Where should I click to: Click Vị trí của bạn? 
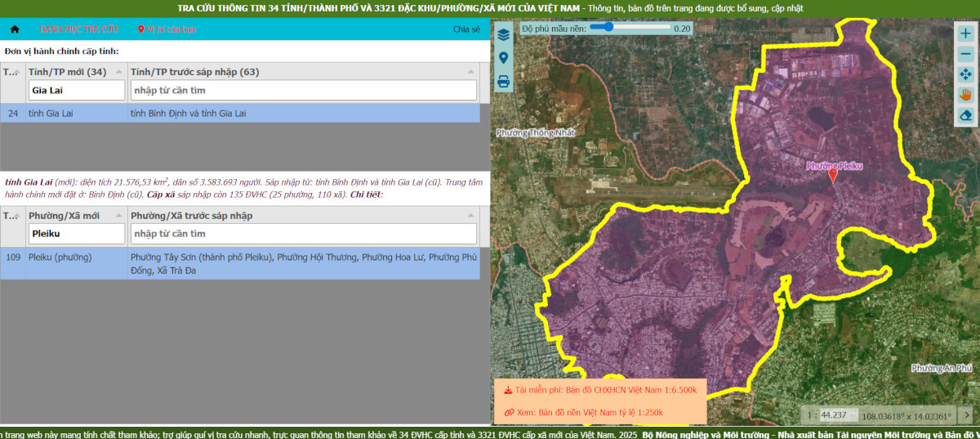[167, 29]
